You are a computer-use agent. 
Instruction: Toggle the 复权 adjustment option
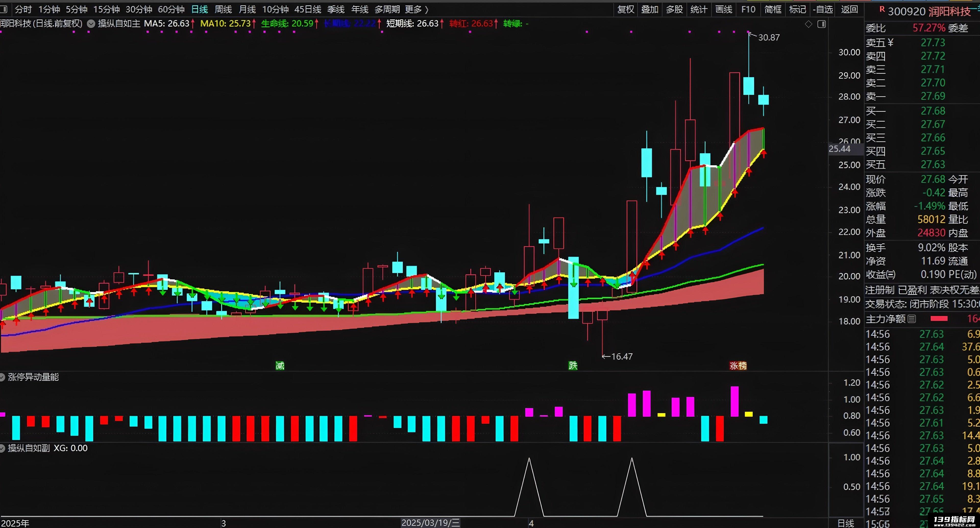(626, 9)
